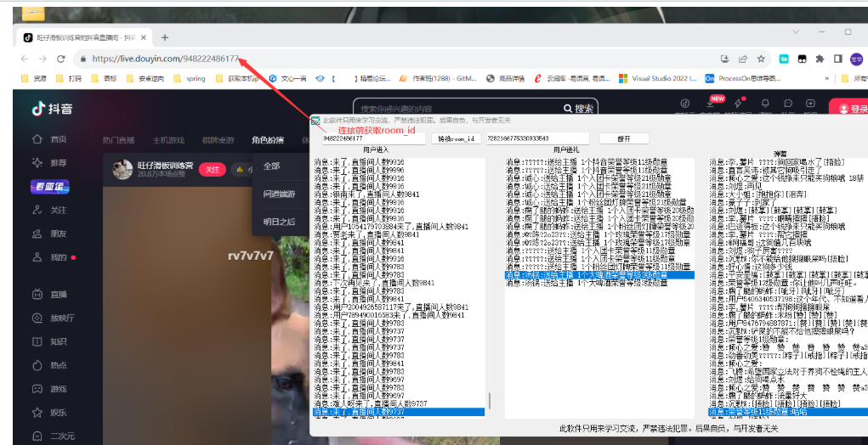
Task: Reload the Douyin live page
Action: [61, 59]
